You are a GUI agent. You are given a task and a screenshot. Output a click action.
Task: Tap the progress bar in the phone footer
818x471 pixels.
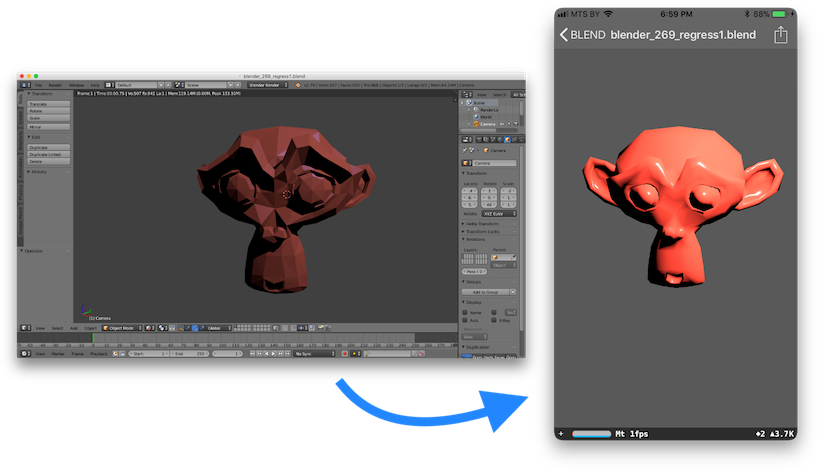[591, 433]
